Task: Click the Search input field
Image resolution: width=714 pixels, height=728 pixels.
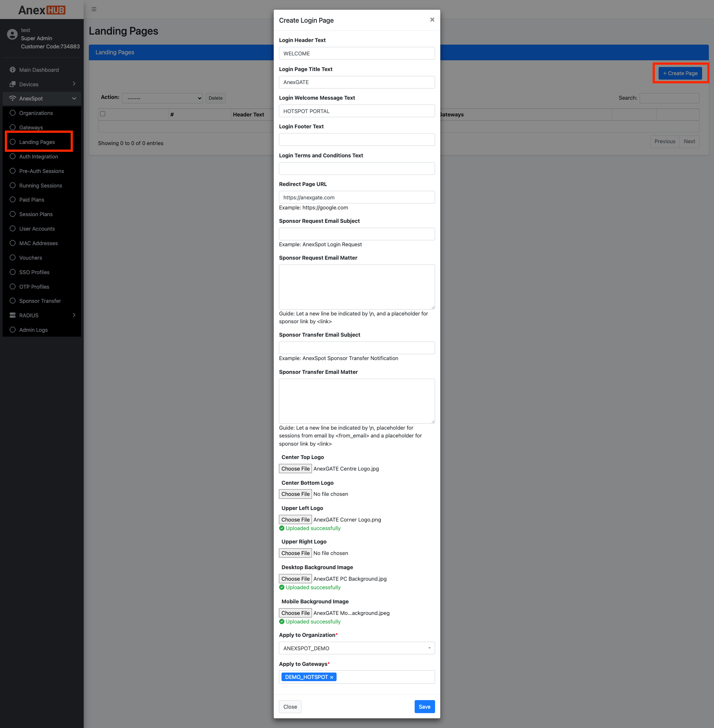Action: [669, 98]
